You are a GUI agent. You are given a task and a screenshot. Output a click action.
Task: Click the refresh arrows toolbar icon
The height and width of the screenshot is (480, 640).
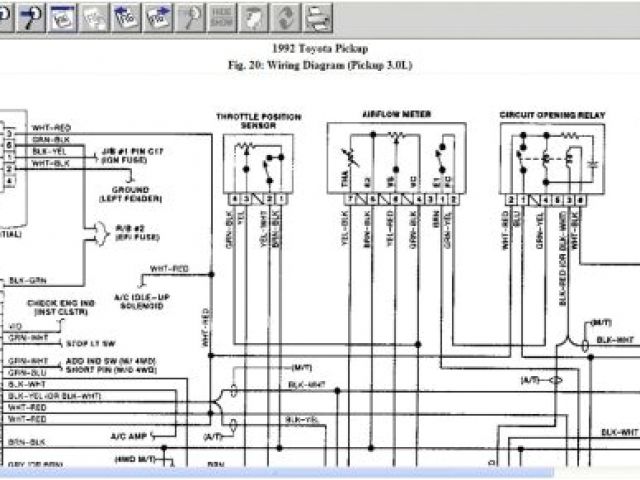[x=286, y=15]
